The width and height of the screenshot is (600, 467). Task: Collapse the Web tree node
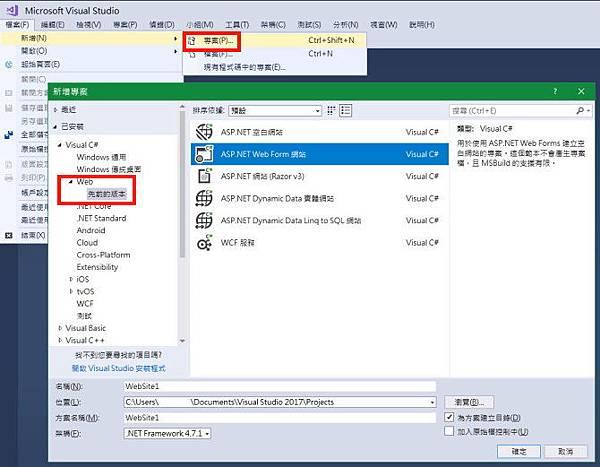tap(71, 182)
